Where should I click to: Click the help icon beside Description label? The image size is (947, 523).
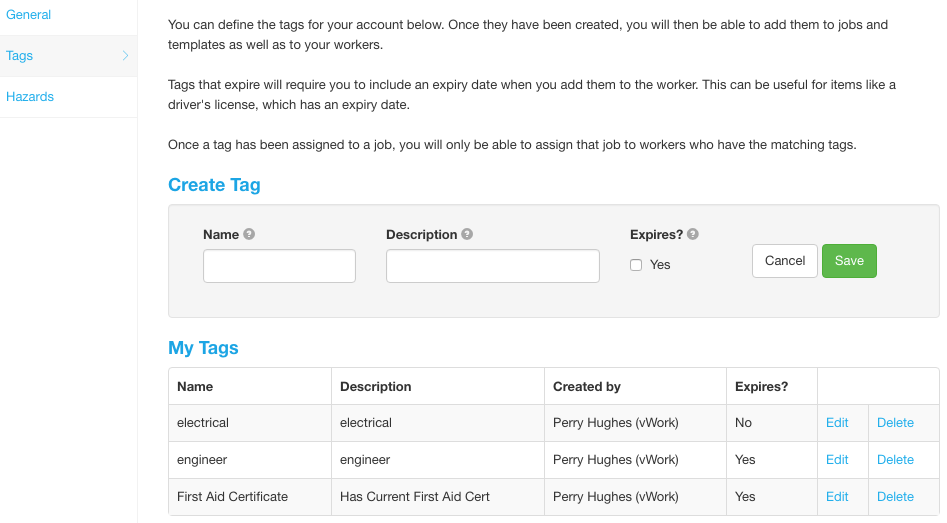[x=467, y=234]
